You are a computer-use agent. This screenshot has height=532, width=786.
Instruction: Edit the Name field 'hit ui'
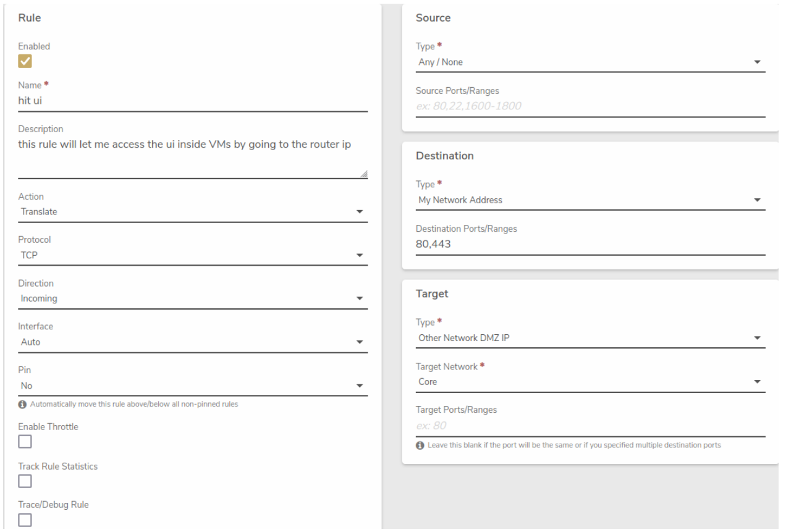(x=193, y=101)
